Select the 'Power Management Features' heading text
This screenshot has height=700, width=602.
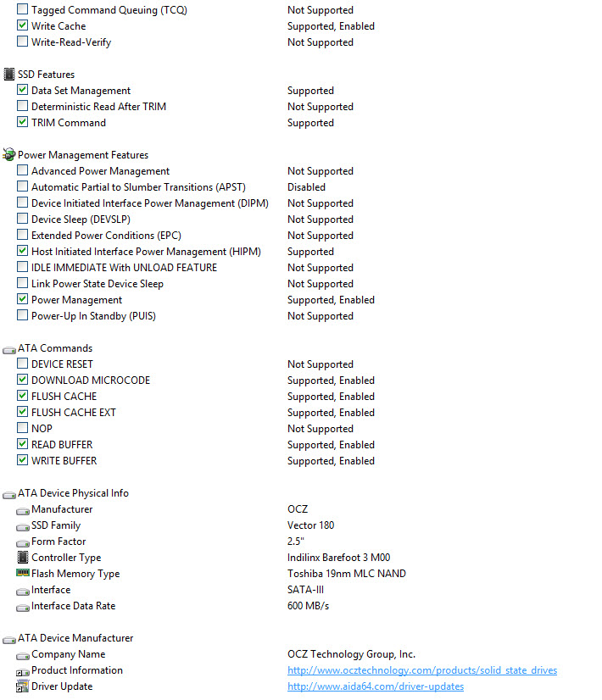coord(83,155)
